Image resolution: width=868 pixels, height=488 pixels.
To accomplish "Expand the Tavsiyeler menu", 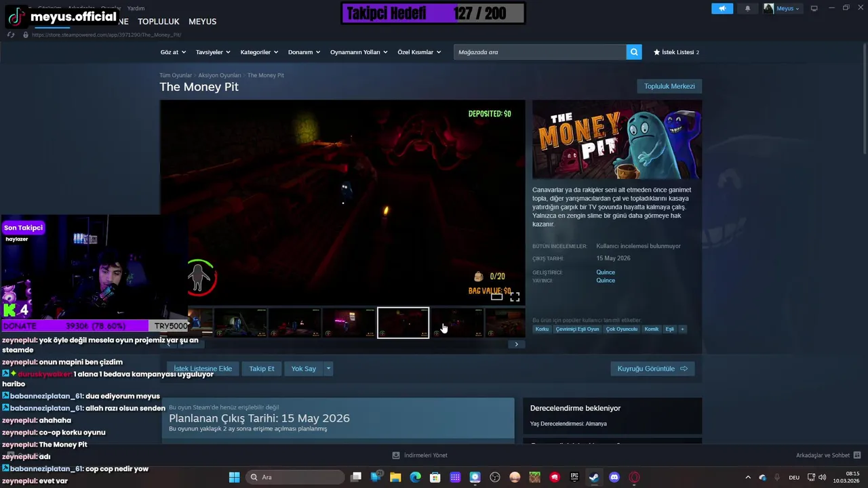I will 213,52.
